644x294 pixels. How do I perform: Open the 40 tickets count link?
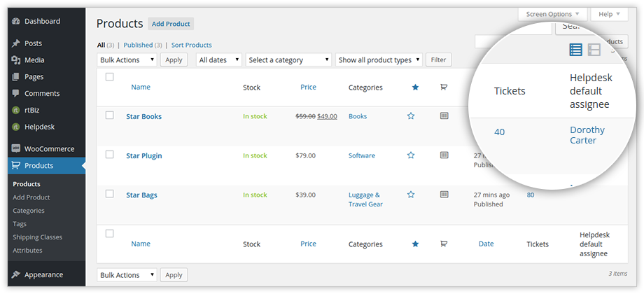(499, 132)
